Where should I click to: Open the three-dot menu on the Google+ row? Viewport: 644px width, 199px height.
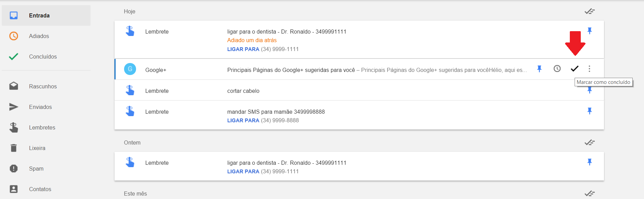590,69
